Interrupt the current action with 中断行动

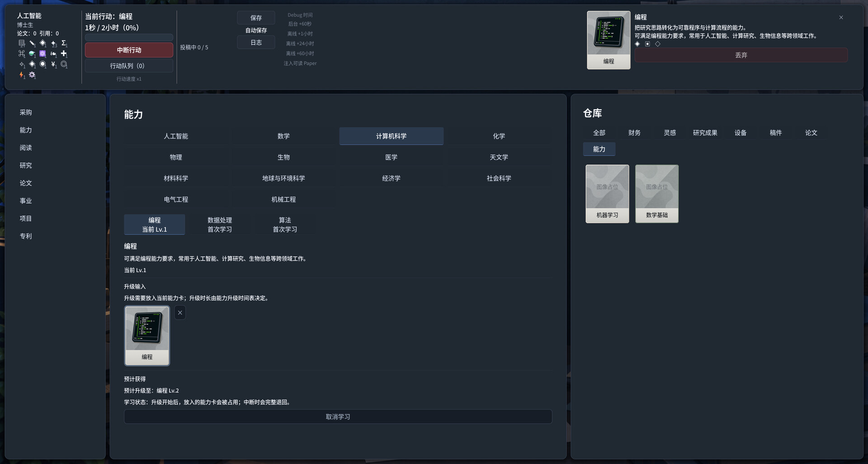tap(129, 50)
